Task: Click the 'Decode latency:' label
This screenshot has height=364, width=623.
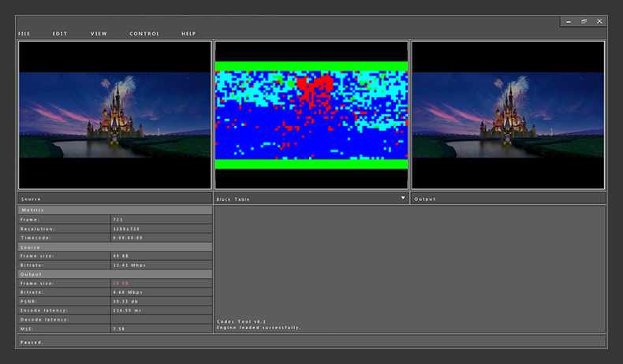Action: click(x=44, y=320)
